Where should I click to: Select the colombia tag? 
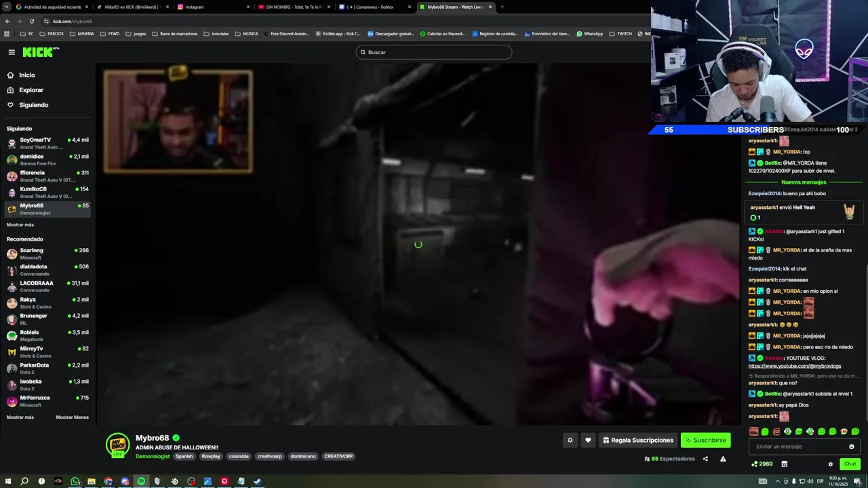tap(239, 456)
